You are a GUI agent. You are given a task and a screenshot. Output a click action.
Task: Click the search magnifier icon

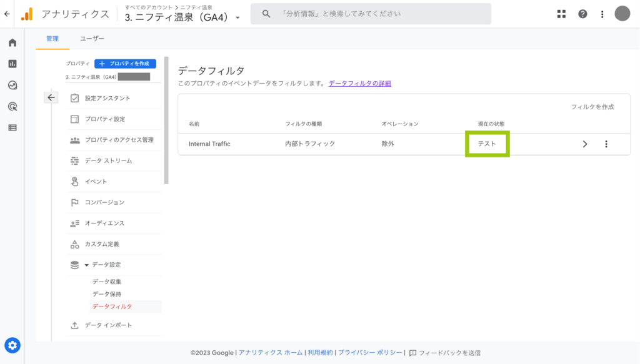coord(266,14)
